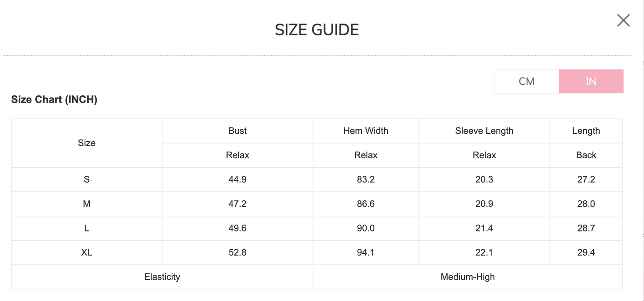Click the Size Chart (INCH) heading
This screenshot has height=301, width=644.
tap(54, 99)
